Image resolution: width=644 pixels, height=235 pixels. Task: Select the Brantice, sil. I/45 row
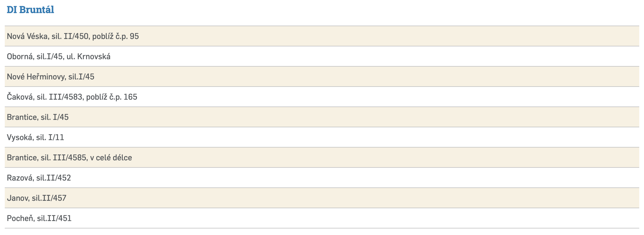(322, 117)
